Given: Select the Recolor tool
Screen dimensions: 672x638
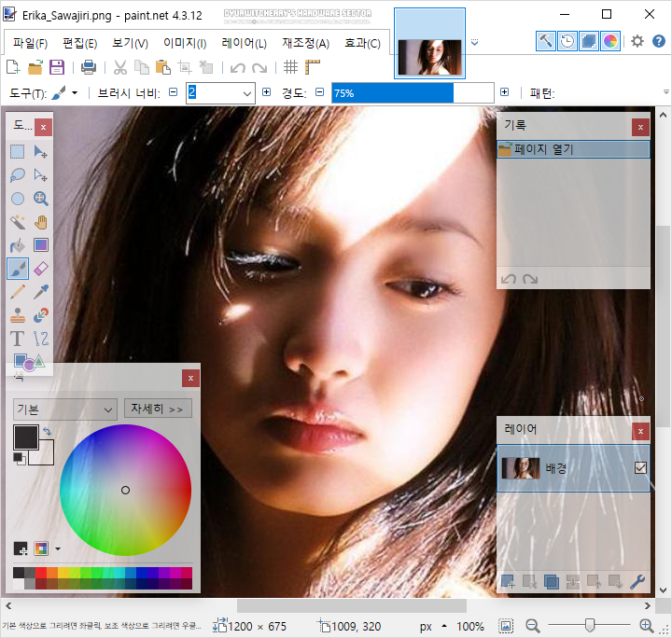Looking at the screenshot, I should [41, 315].
